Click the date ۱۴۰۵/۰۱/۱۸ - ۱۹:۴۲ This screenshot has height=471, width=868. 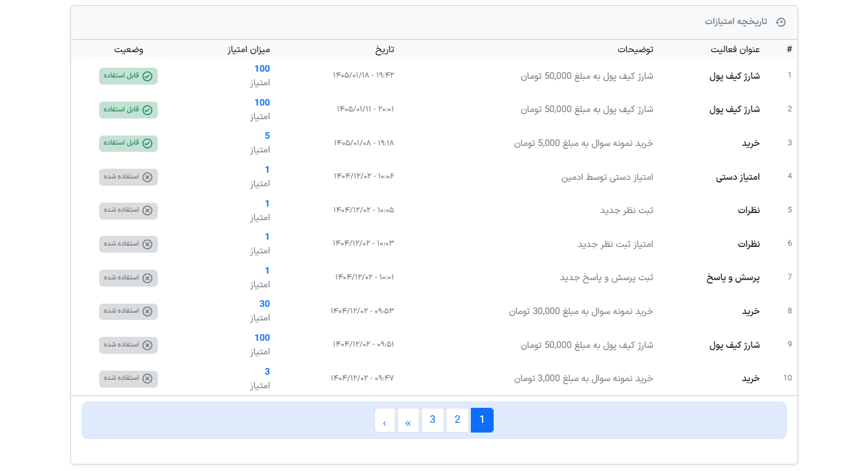[x=364, y=75]
